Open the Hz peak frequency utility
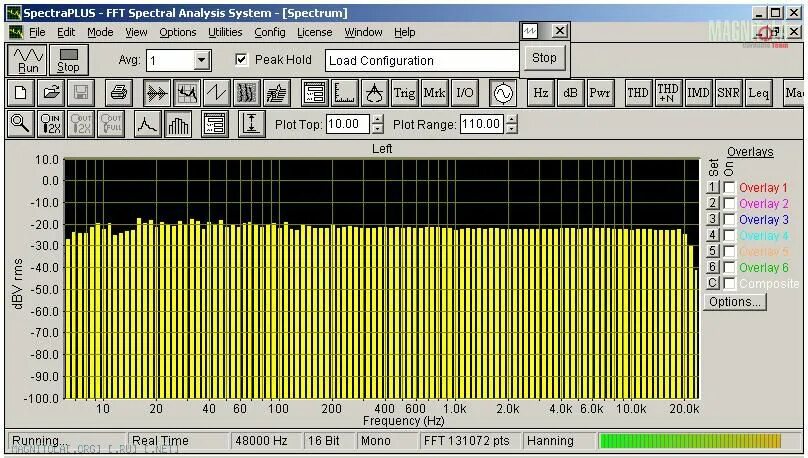Viewport: 808px width, 458px height. [541, 93]
